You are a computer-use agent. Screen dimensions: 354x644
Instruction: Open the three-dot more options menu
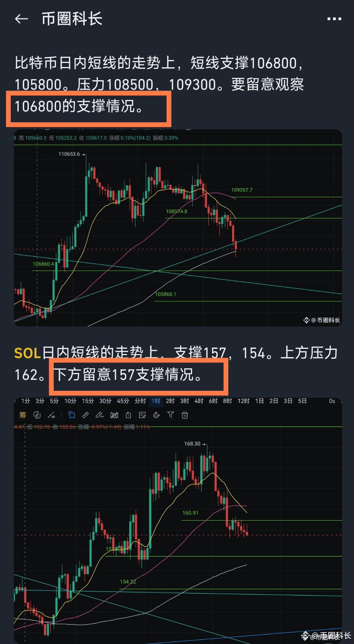click(334, 19)
